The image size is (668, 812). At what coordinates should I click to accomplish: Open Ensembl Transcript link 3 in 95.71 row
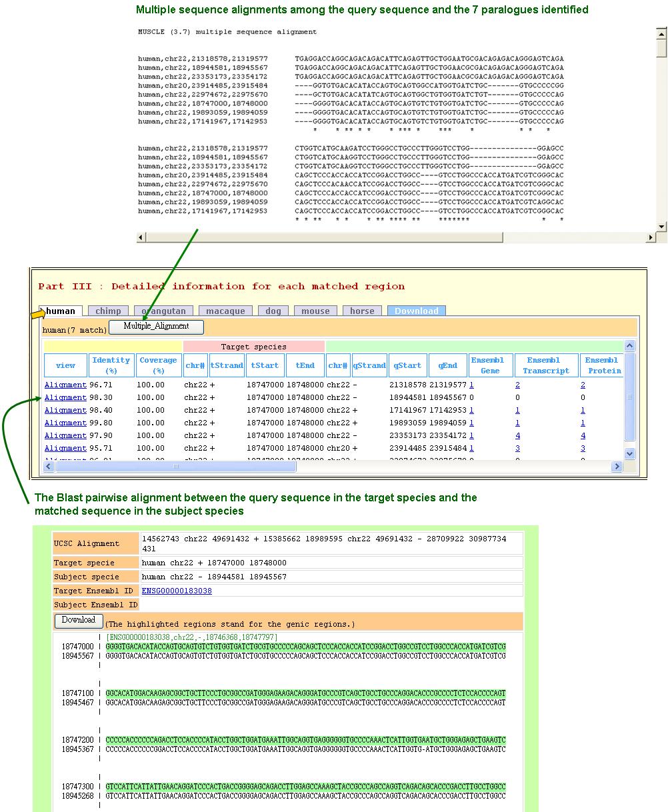[x=517, y=449]
